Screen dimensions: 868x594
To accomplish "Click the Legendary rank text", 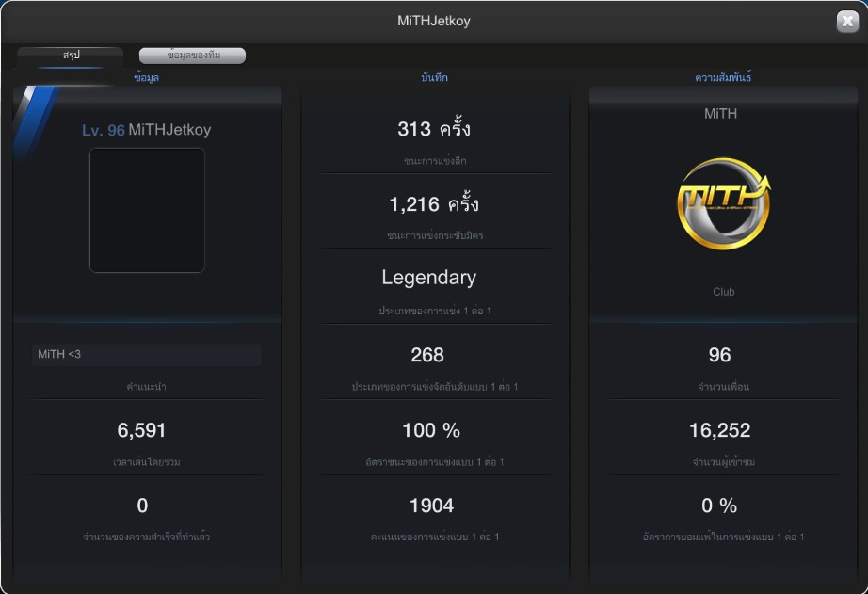I will click(x=428, y=278).
